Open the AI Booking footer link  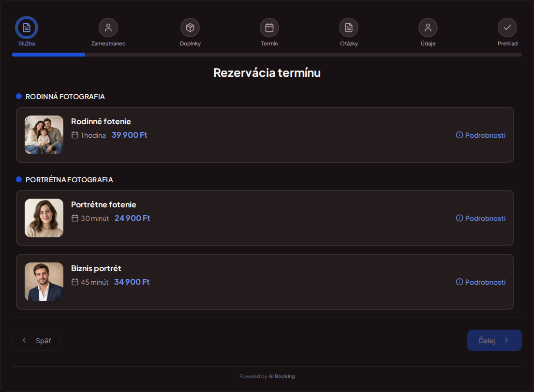click(x=282, y=377)
